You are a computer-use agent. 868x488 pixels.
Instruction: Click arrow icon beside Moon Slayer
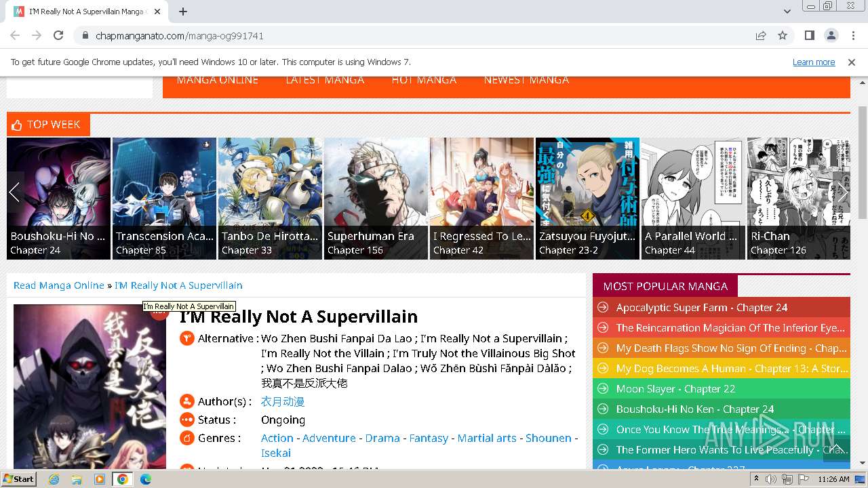[602, 389]
